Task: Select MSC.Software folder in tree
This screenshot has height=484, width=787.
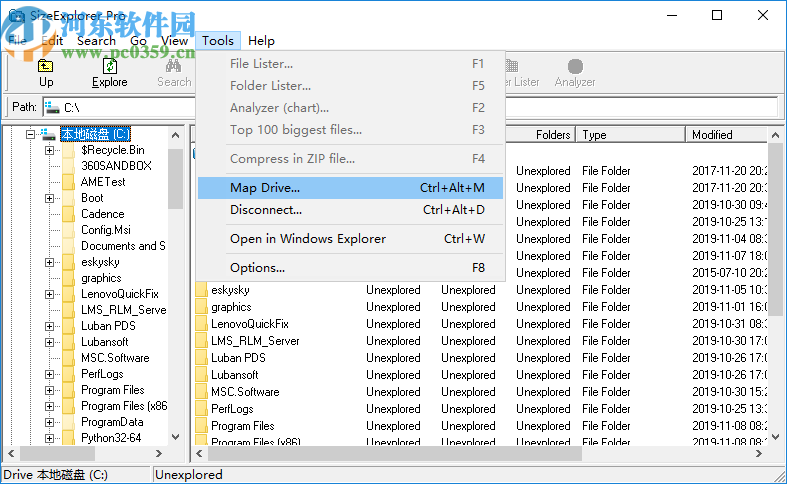Action: pos(115,358)
